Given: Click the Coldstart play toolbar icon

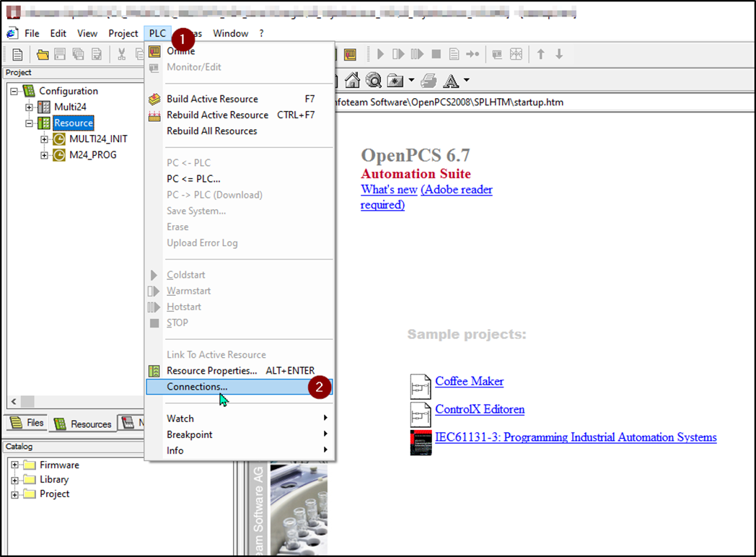Looking at the screenshot, I should tap(380, 54).
